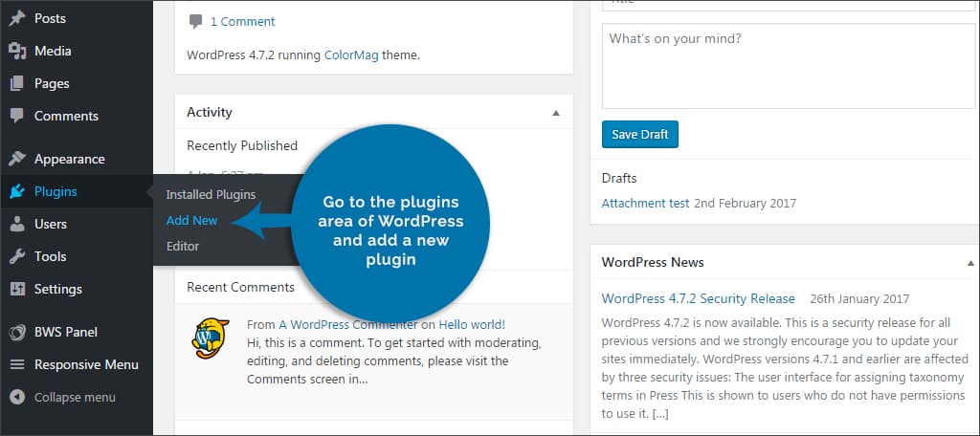
Task: Click the Comments speech bubble icon
Action: (17, 116)
